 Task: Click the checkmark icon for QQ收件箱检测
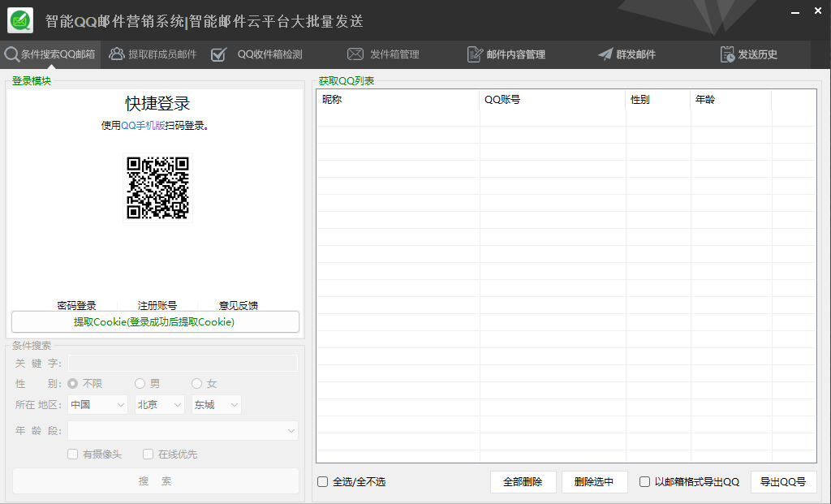(x=218, y=54)
